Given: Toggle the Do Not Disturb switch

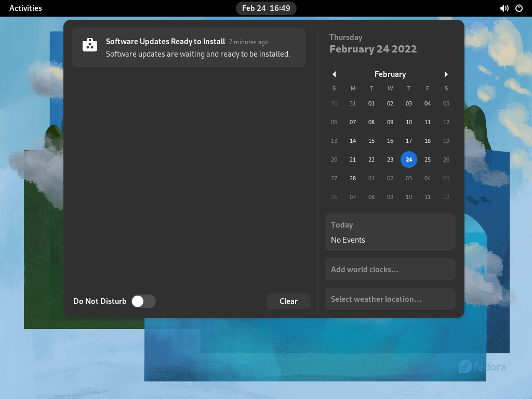Looking at the screenshot, I should pos(143,301).
